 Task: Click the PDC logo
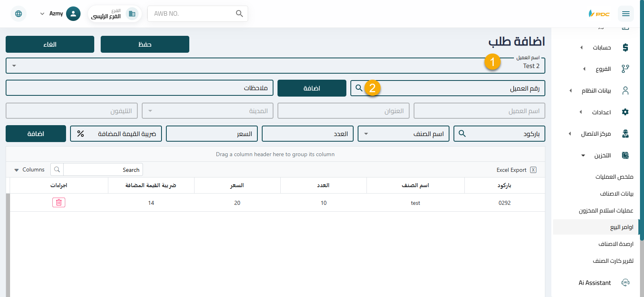[599, 14]
